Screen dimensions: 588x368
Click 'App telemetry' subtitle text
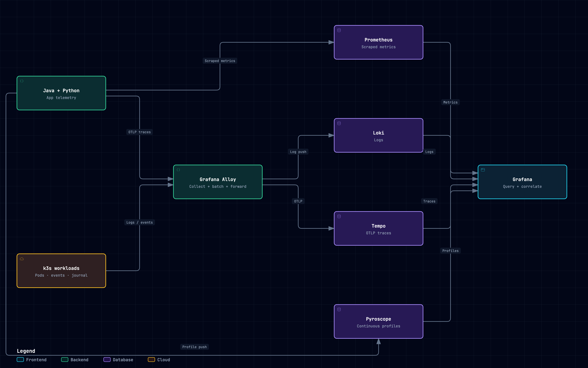pos(61,98)
